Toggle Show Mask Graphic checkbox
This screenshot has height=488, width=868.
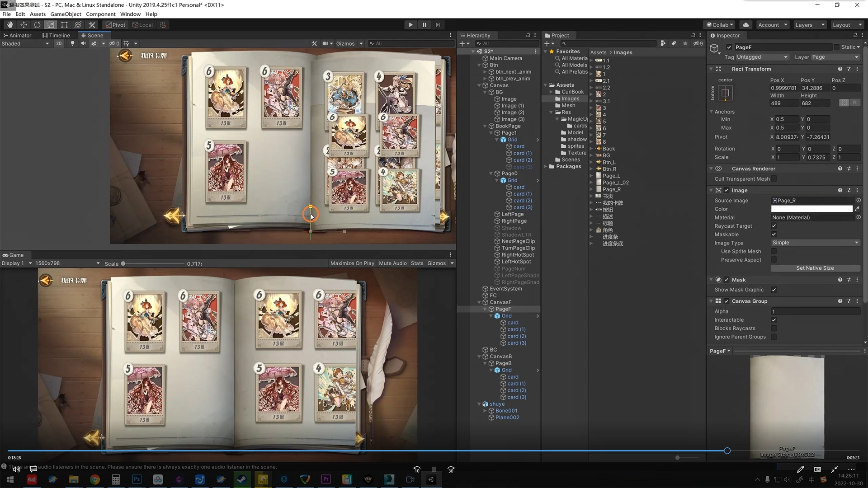click(x=774, y=290)
